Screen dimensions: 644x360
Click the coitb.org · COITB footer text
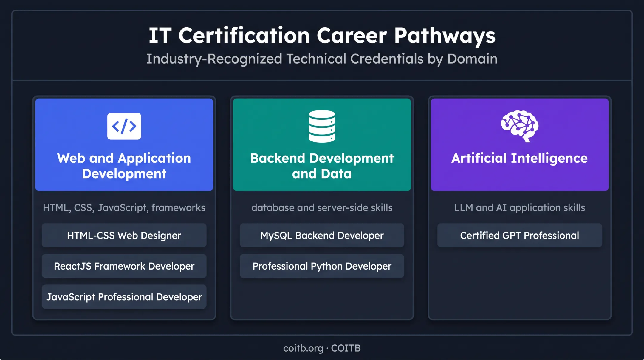(x=322, y=348)
